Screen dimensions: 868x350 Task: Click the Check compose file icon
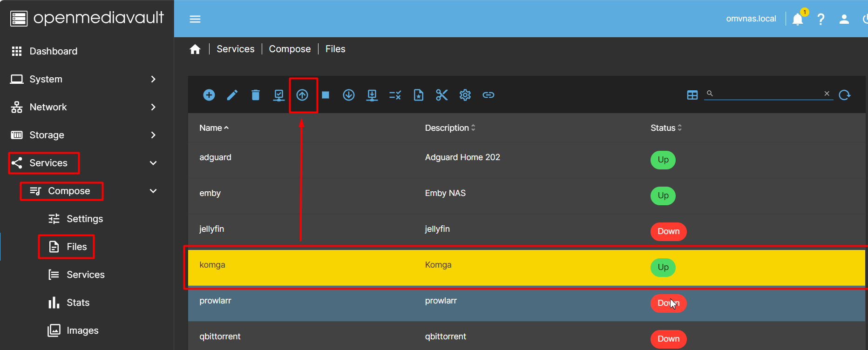(x=279, y=95)
